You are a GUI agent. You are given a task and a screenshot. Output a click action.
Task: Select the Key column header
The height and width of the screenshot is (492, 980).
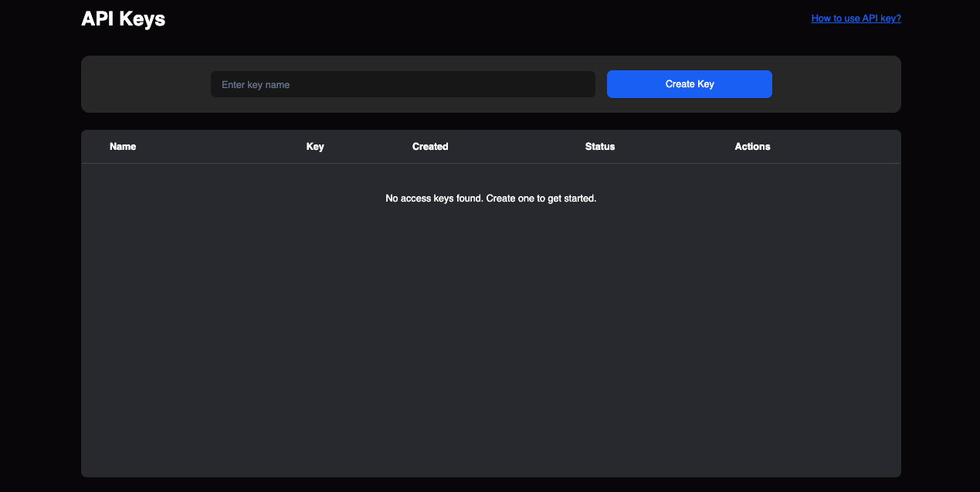(315, 147)
